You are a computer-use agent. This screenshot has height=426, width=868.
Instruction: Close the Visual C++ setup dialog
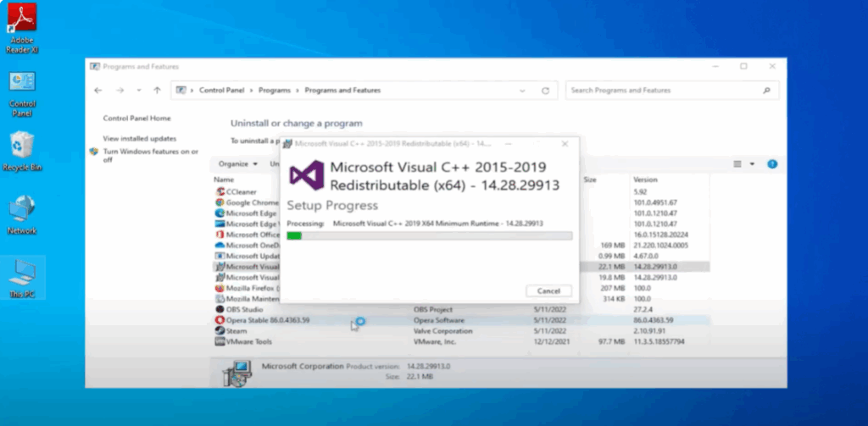(x=565, y=144)
